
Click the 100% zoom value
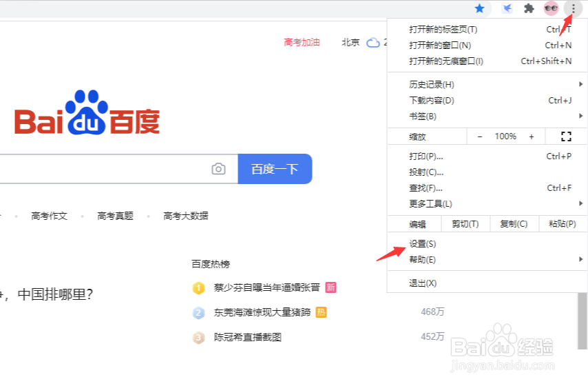(x=505, y=136)
